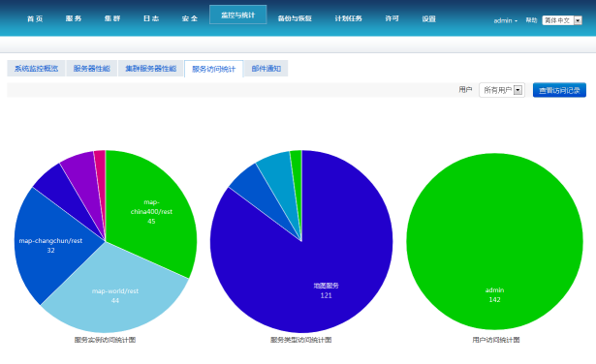Click the light blue map-world/rest pie slice
596x364 pixels.
[114, 295]
